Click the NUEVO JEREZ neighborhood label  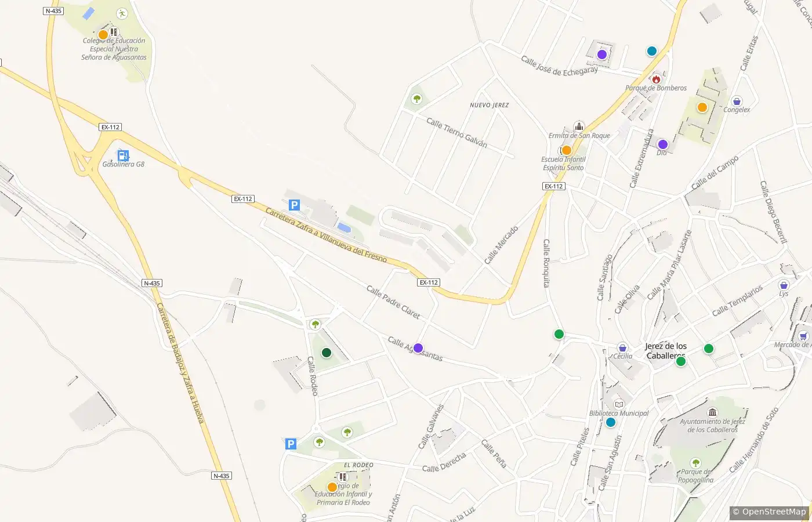coord(490,106)
